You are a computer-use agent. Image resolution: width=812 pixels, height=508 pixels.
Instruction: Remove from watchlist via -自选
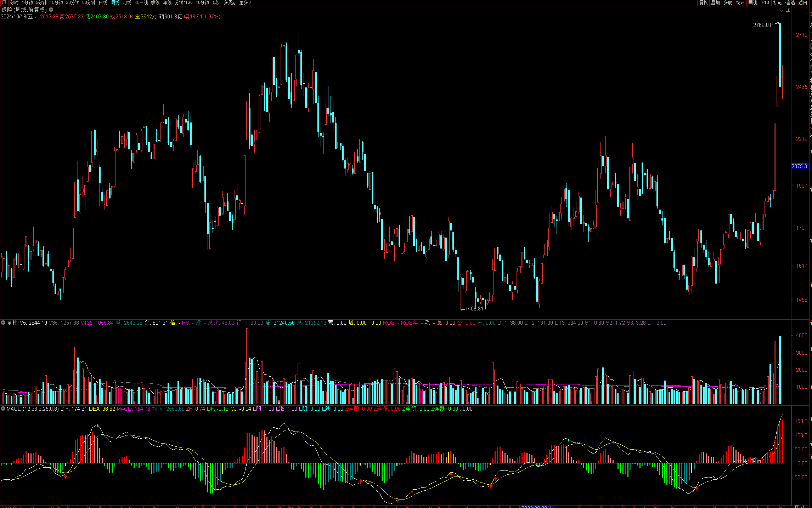pos(790,2)
